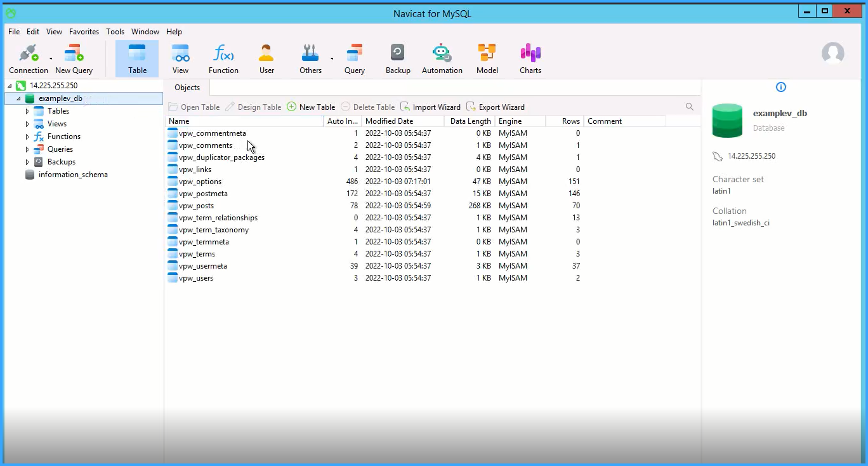
Task: Open the Tools menu
Action: coord(115,32)
